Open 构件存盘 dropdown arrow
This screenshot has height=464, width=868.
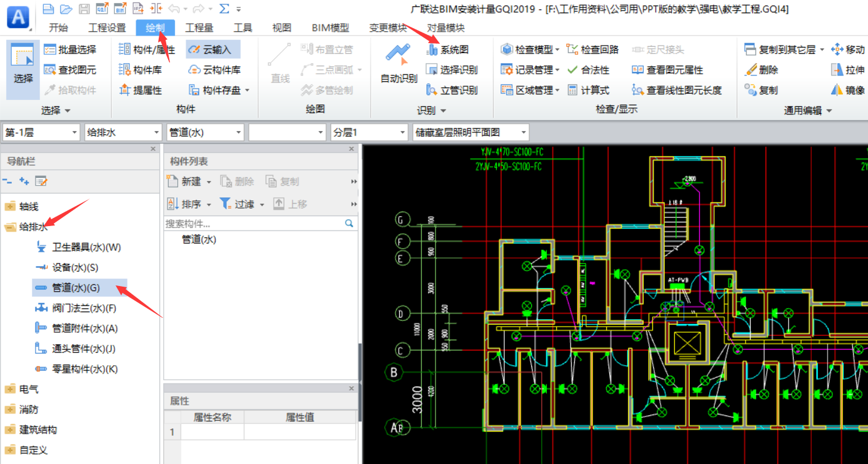click(x=247, y=91)
